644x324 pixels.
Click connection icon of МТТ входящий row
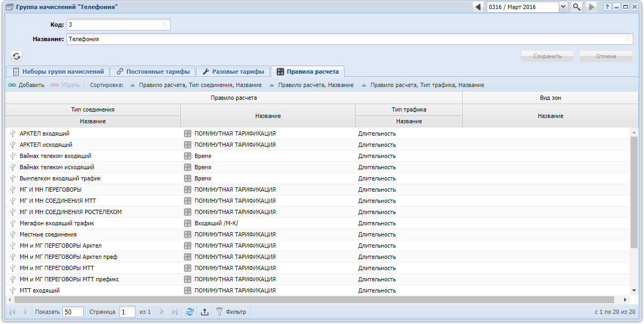(x=13, y=290)
